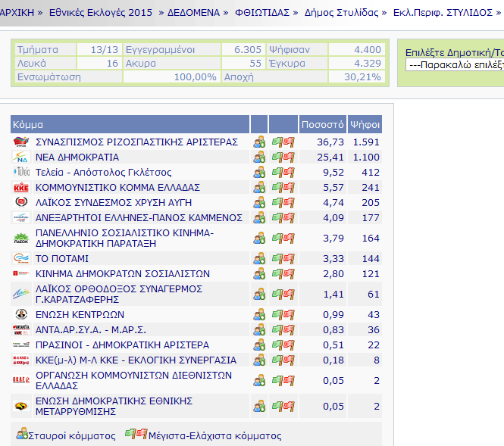Open Εθνικές Εκλογές 2015 breadcrumb
The height and width of the screenshot is (446, 504).
tap(101, 13)
